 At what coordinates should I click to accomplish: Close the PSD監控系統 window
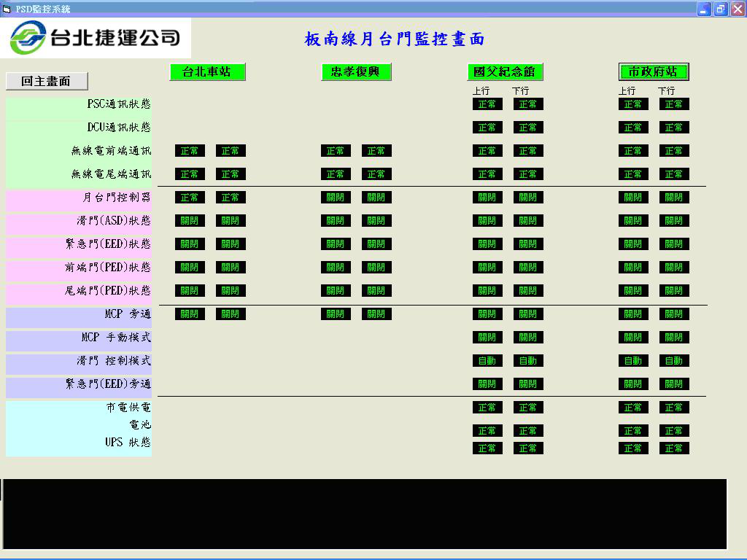[738, 9]
